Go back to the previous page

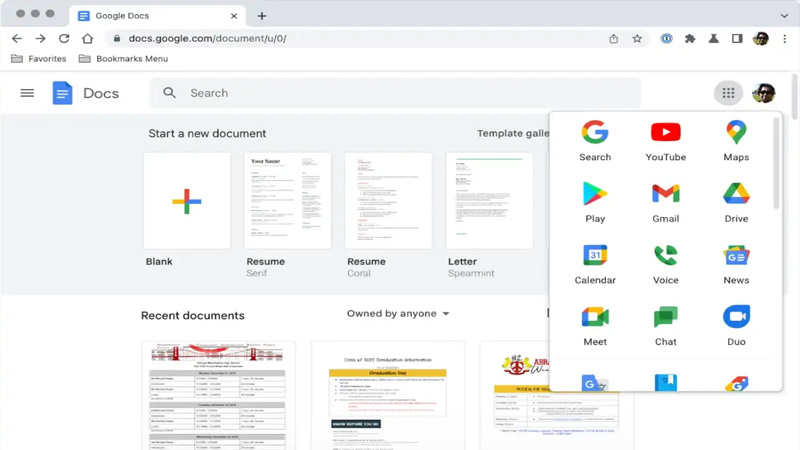point(17,38)
